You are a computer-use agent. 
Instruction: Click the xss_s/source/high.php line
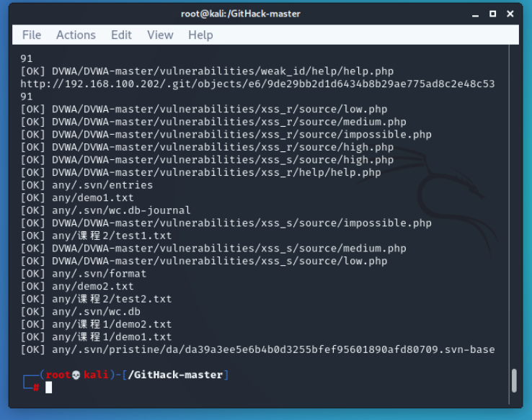click(207, 160)
